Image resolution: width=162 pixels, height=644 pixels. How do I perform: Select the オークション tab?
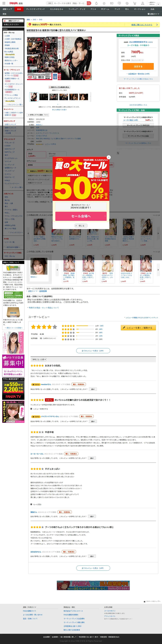[x=140, y=9]
